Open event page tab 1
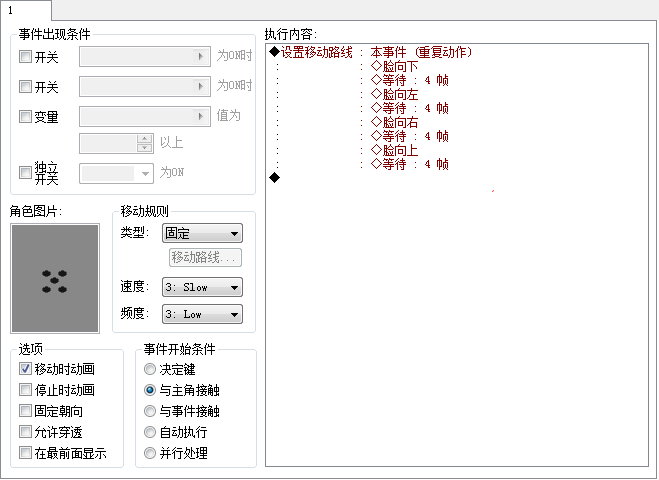This screenshot has width=659, height=480. 26,10
